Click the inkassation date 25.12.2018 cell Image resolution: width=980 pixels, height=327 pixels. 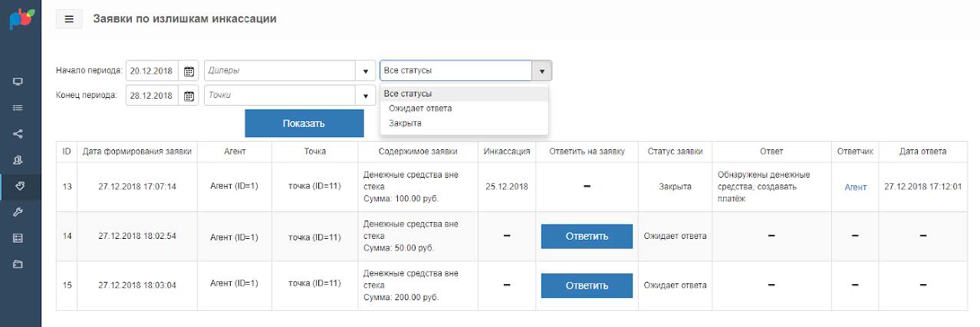507,187
